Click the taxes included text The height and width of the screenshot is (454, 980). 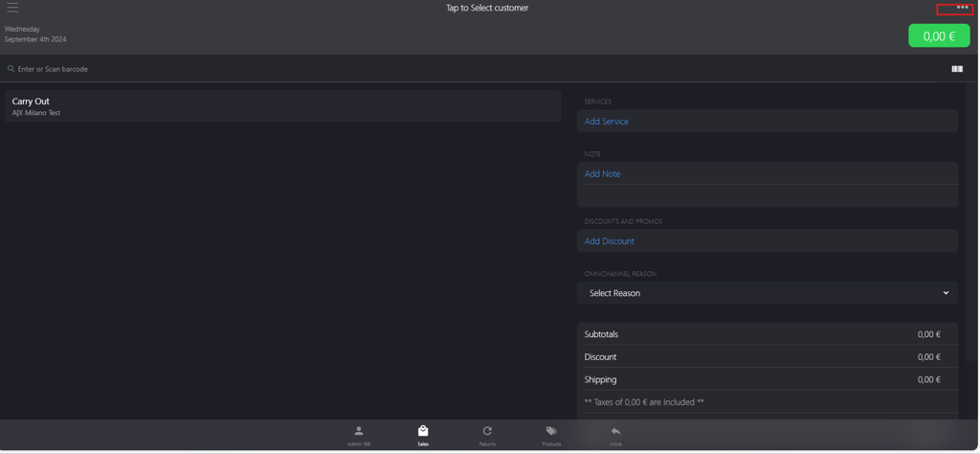644,402
